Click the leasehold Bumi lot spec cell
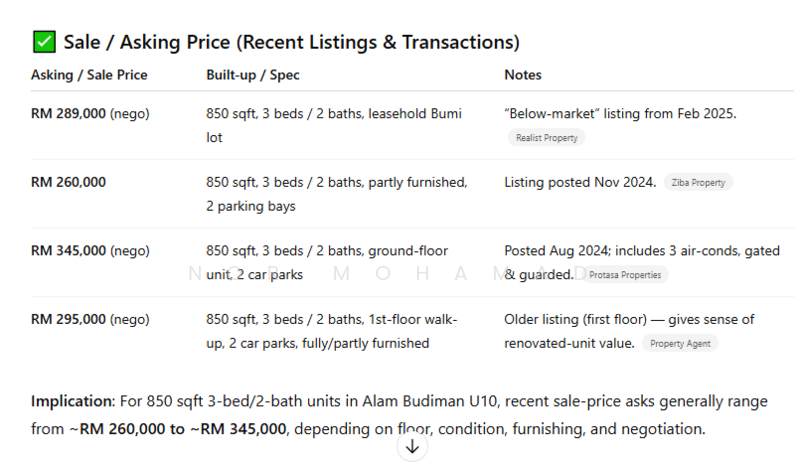This screenshot has width=800, height=464. (x=334, y=125)
